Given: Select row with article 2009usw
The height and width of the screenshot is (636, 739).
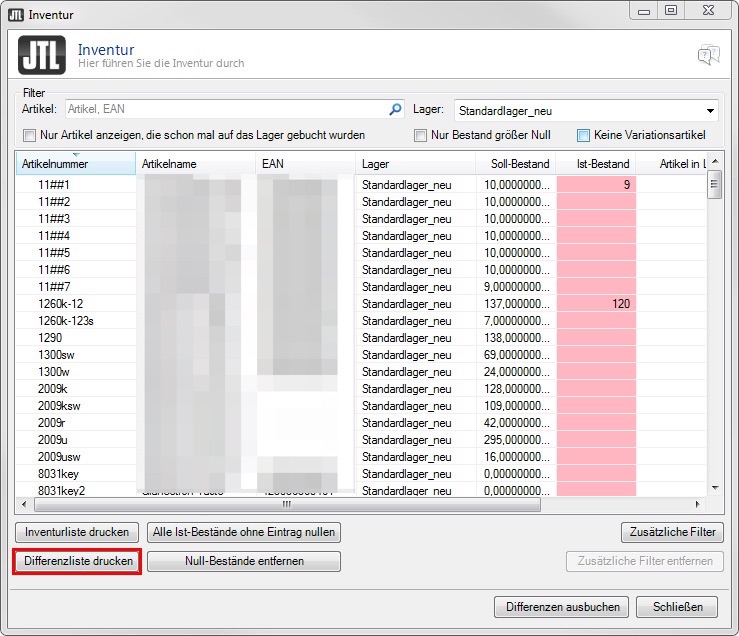Looking at the screenshot, I should 361,456.
